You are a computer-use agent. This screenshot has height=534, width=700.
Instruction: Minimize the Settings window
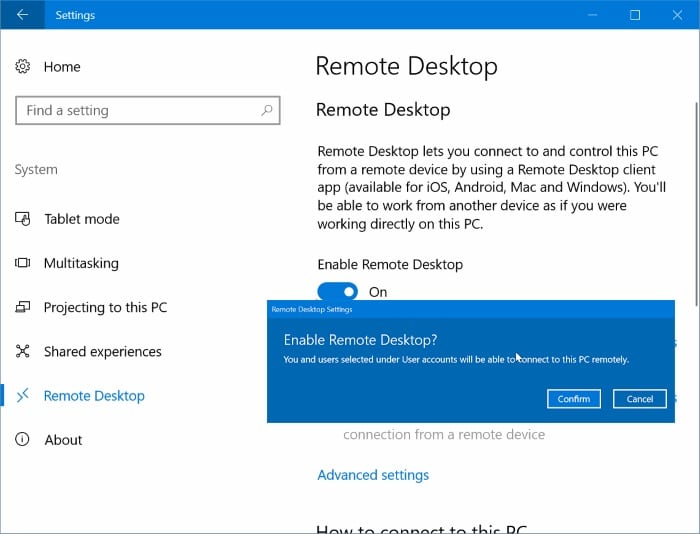pos(592,15)
